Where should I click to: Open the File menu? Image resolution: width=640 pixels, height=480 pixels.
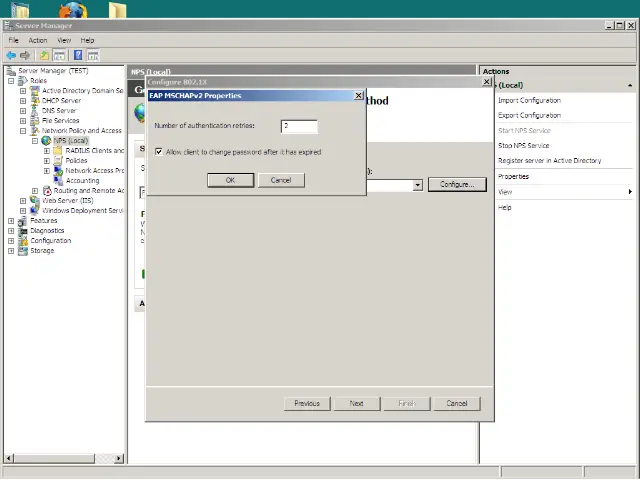(x=13, y=40)
